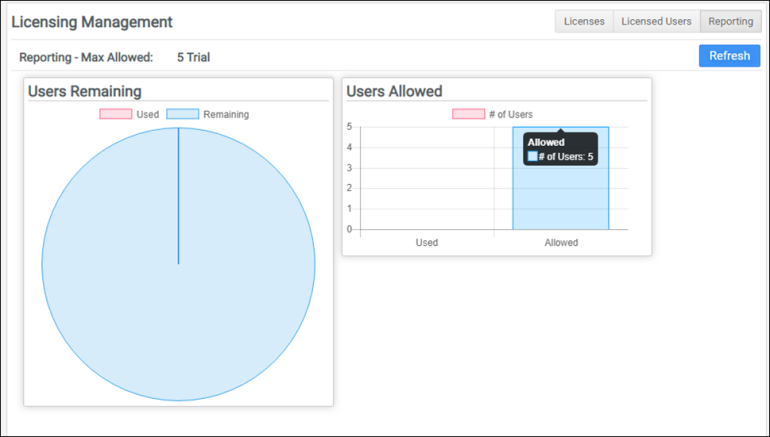Image resolution: width=770 pixels, height=437 pixels.
Task: Toggle the '# of Users' legend swatch
Action: pos(468,114)
